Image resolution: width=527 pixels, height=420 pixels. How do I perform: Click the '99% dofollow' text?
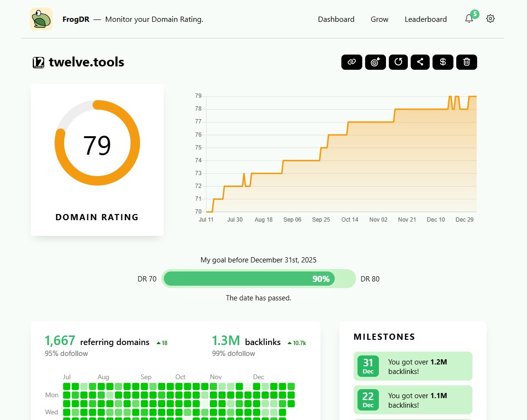point(234,354)
